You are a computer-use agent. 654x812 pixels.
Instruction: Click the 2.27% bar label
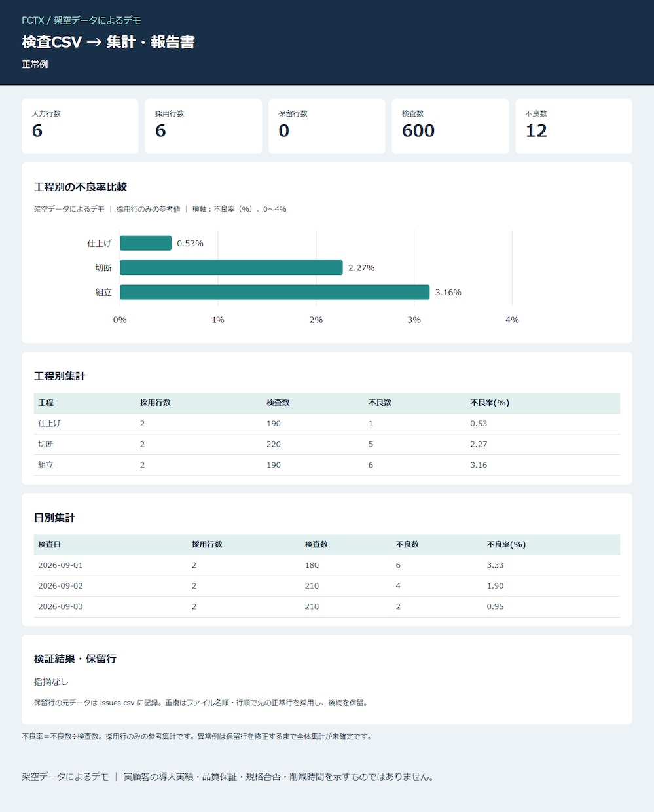click(x=361, y=268)
